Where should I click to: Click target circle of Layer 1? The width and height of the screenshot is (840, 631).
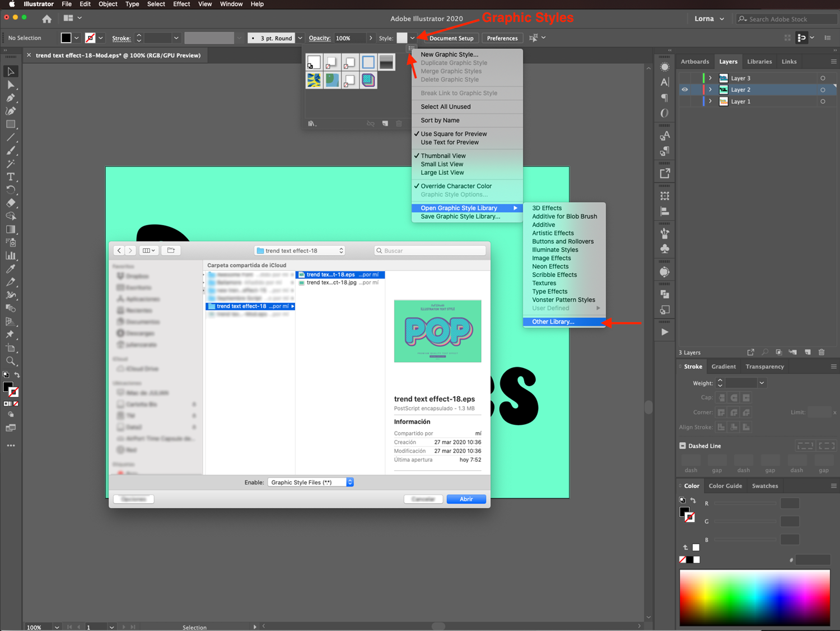tap(823, 101)
